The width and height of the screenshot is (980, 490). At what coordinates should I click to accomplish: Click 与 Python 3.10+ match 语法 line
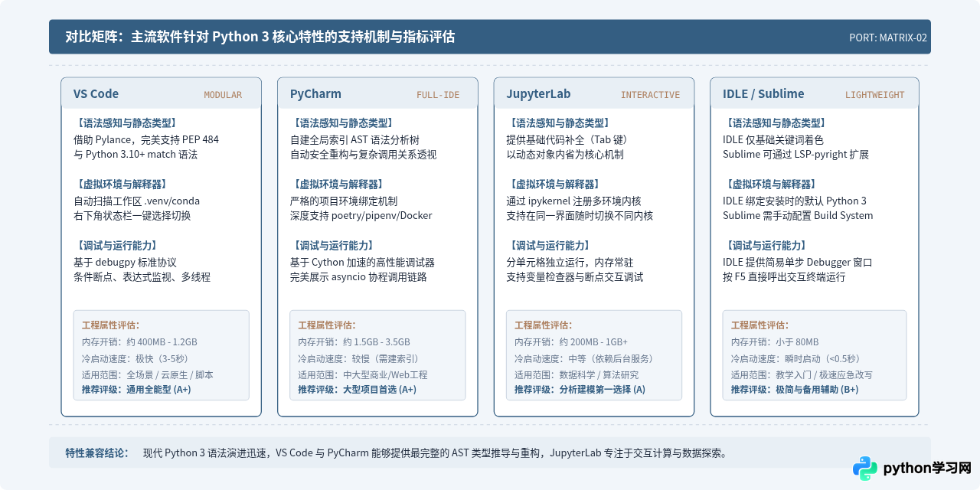pos(136,154)
